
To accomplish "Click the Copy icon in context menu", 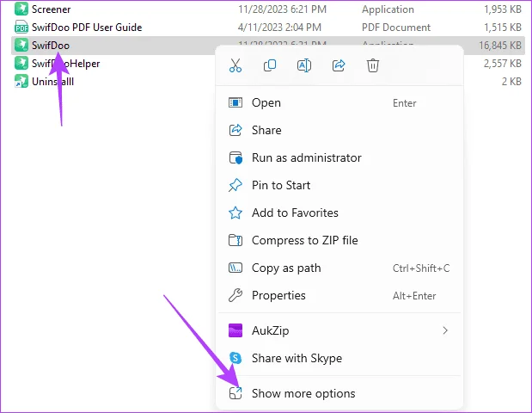I will [x=270, y=65].
